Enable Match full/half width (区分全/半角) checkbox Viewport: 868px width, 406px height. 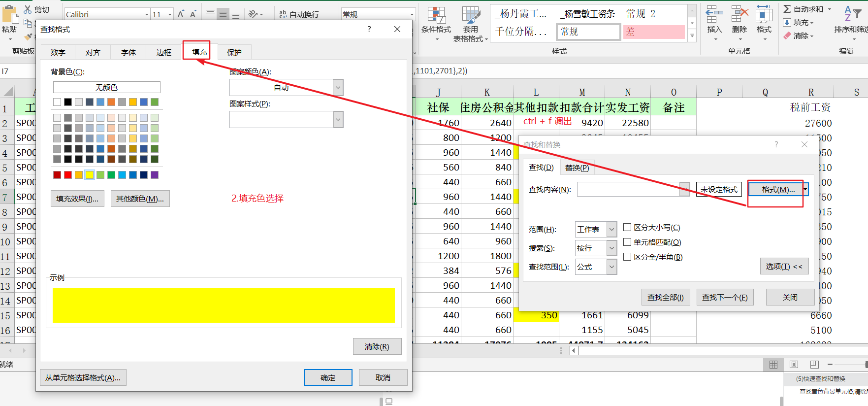(x=627, y=257)
